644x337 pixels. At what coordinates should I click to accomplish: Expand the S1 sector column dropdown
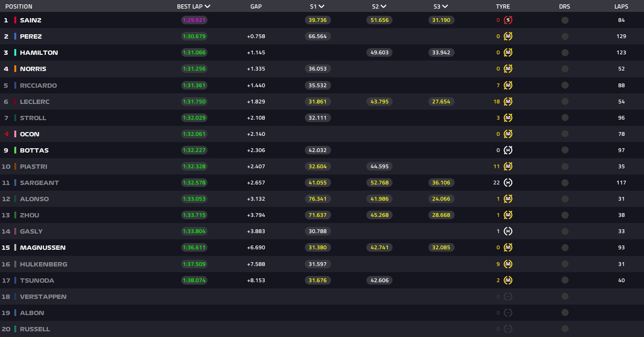coord(322,7)
